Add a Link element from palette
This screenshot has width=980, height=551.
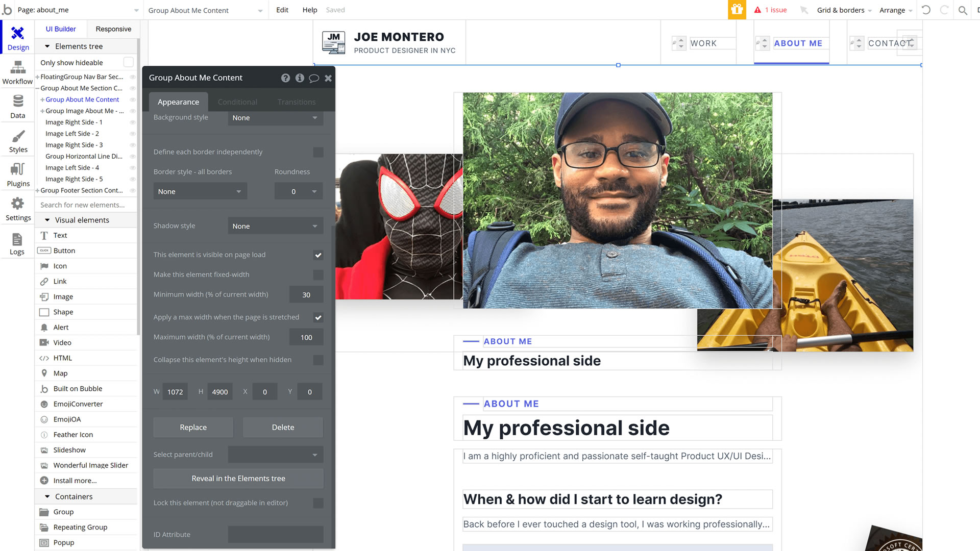(x=86, y=281)
